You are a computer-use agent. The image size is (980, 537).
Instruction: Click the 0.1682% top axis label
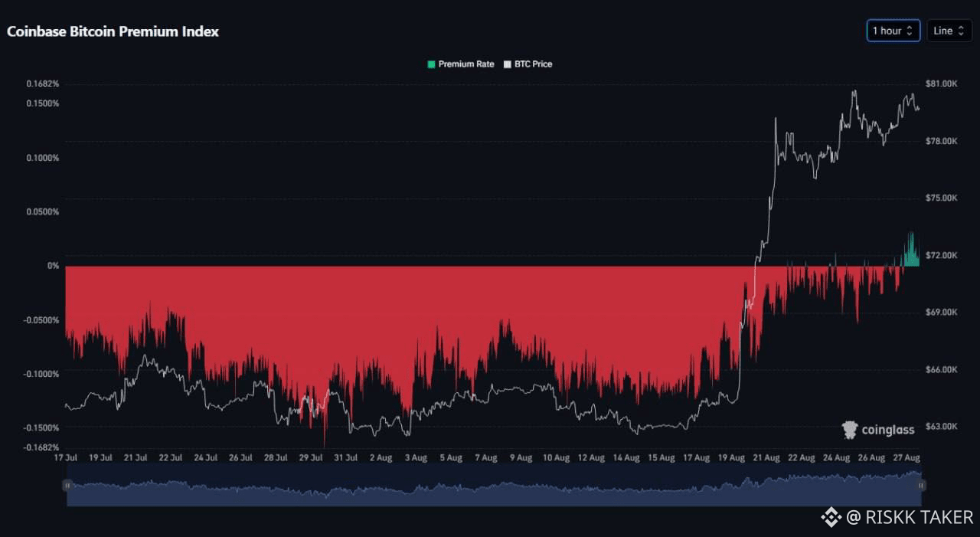coord(42,84)
